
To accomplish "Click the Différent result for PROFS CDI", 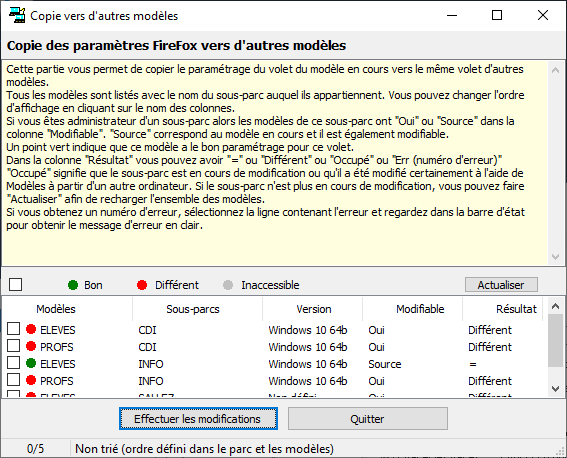I will coord(490,347).
